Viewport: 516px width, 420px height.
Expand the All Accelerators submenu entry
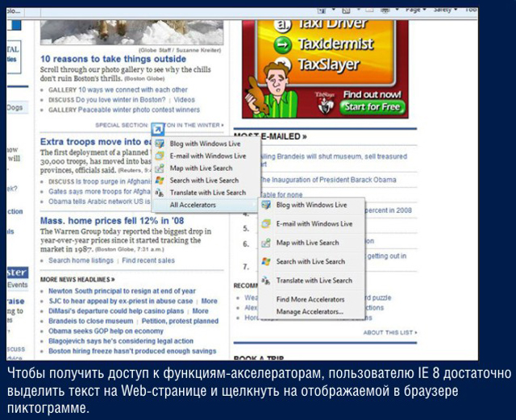coord(206,205)
